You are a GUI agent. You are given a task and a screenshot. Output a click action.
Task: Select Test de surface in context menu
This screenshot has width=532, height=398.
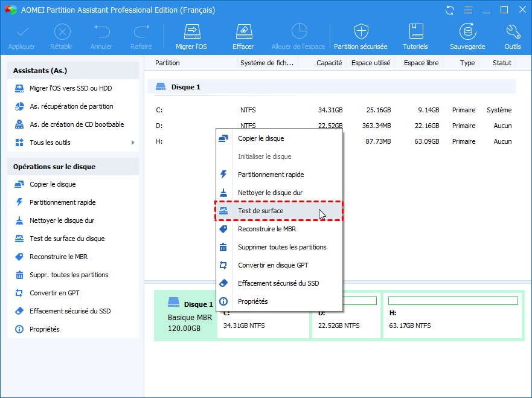(x=260, y=211)
